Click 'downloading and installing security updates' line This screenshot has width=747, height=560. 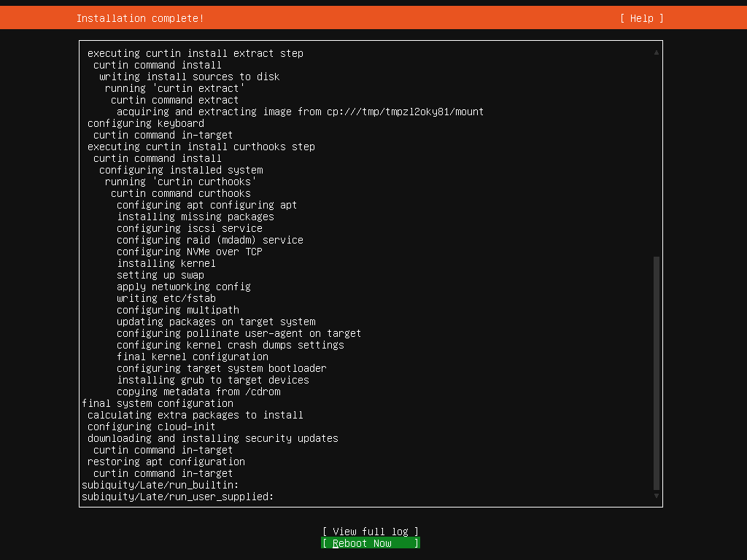coord(213,438)
